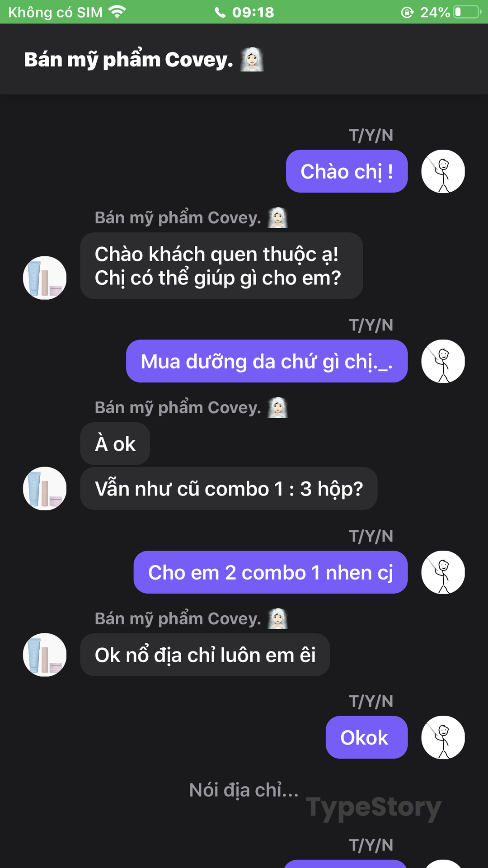The width and height of the screenshot is (488, 868).
Task: Select the "Chào chị !" message bubble
Action: coord(347,171)
